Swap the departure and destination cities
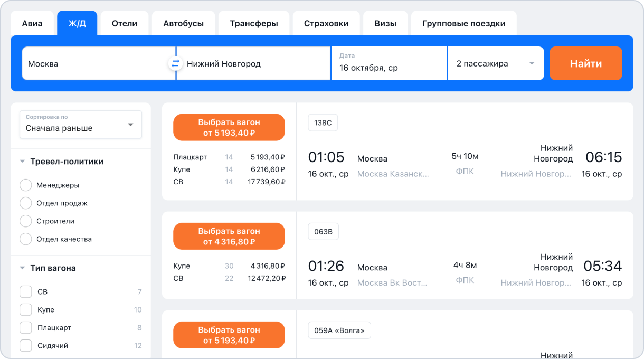644x359 pixels. click(175, 63)
